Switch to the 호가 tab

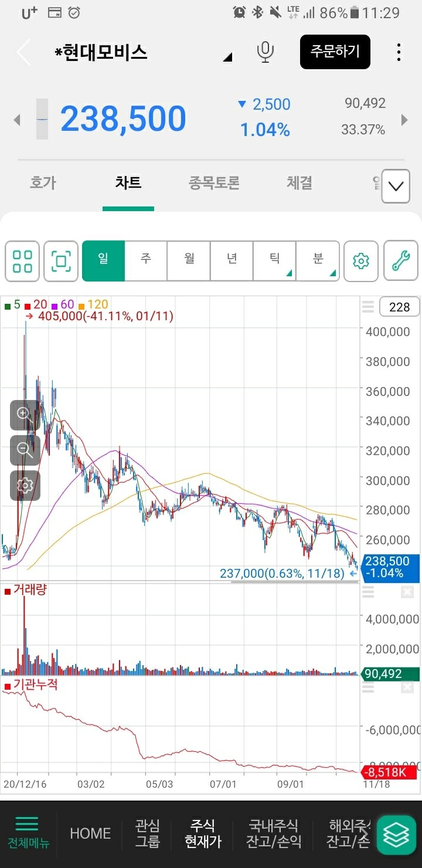pyautogui.click(x=43, y=183)
